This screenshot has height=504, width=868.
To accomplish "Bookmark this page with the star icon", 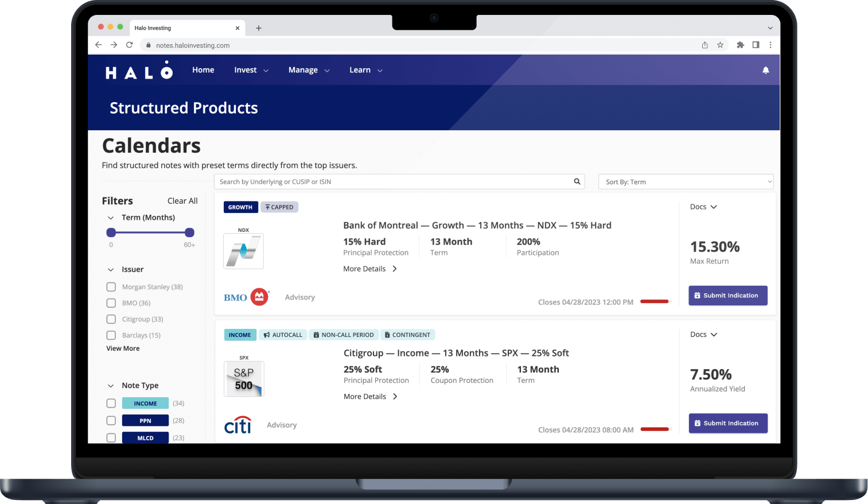I will point(720,45).
